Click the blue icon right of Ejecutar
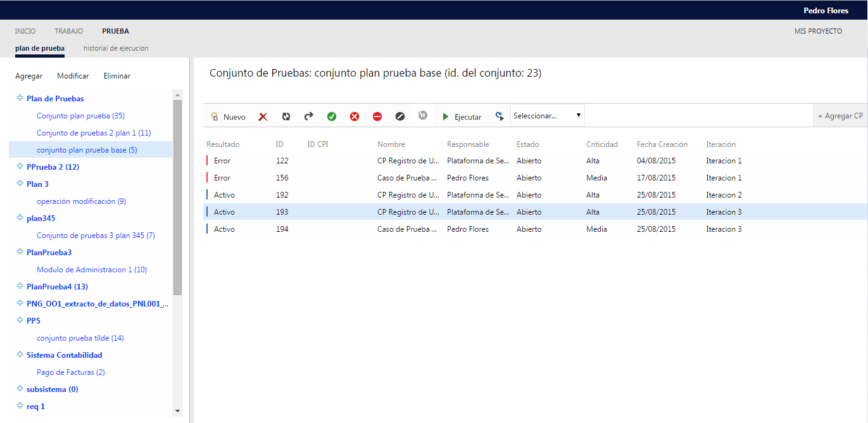Image resolution: width=868 pixels, height=423 pixels. coord(500,117)
